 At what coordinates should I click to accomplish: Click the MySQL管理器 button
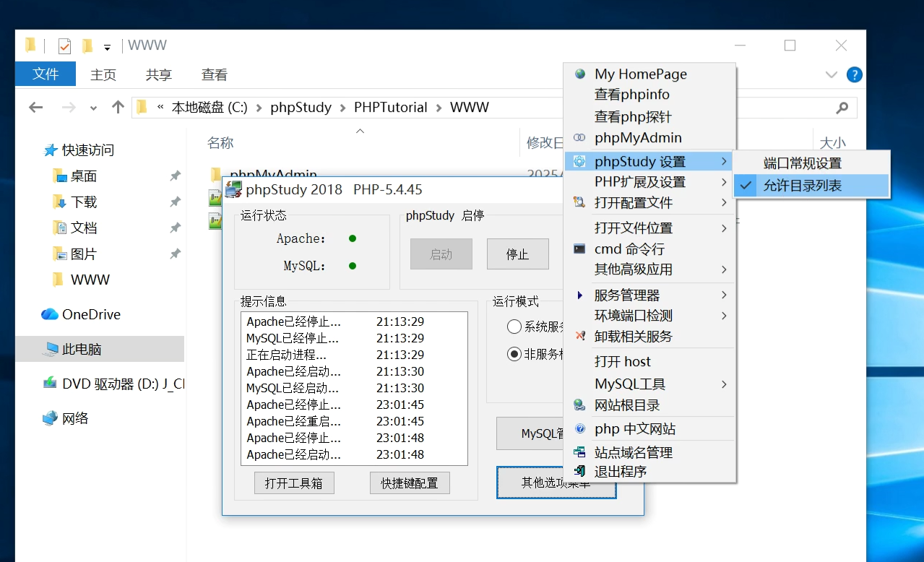coord(531,433)
